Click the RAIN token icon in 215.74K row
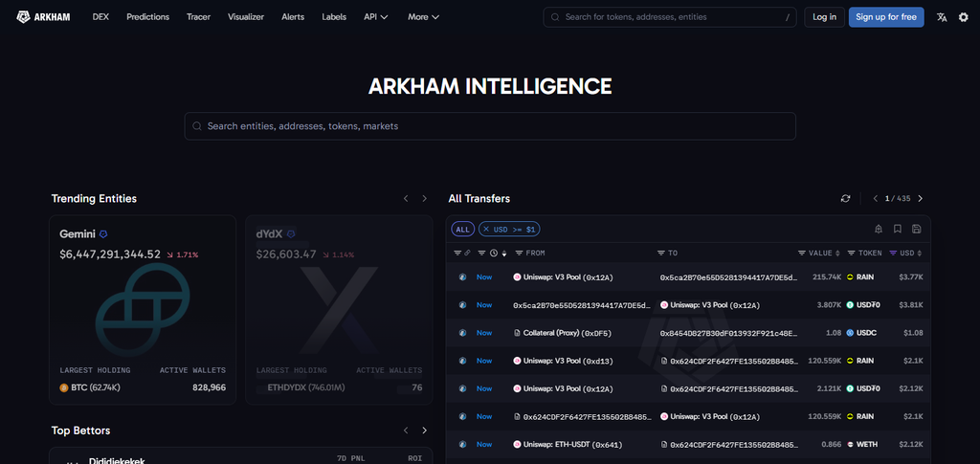The height and width of the screenshot is (464, 980). pos(850,277)
